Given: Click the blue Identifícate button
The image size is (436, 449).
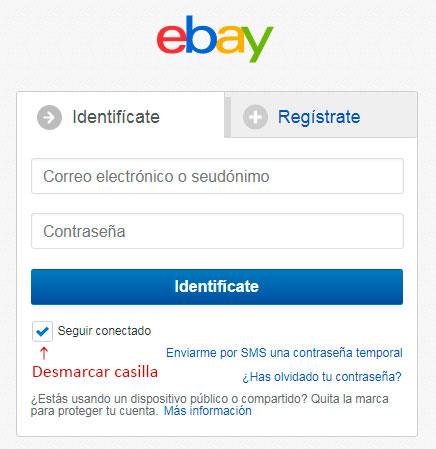Looking at the screenshot, I should point(217,287).
